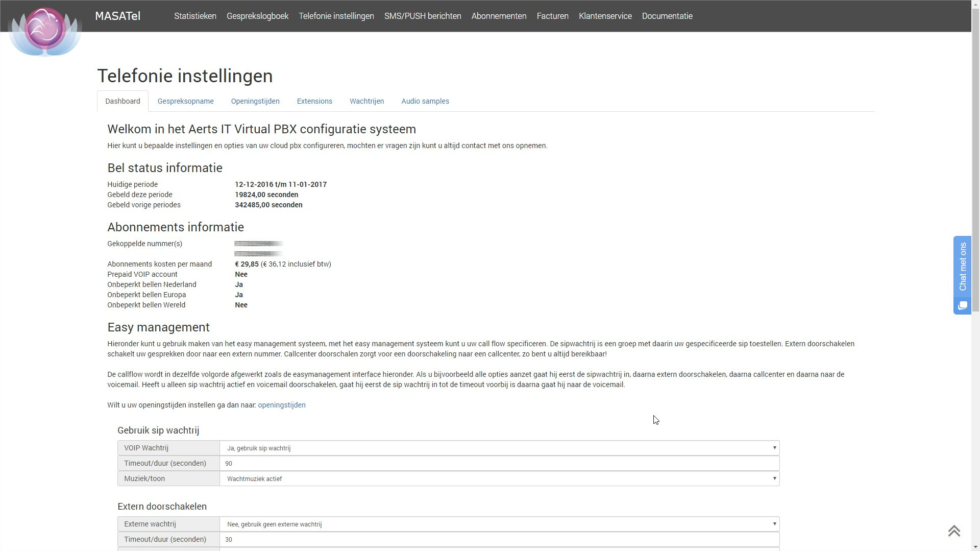Open the Audio samples tab
Screen dimensions: 980x551
(x=425, y=101)
